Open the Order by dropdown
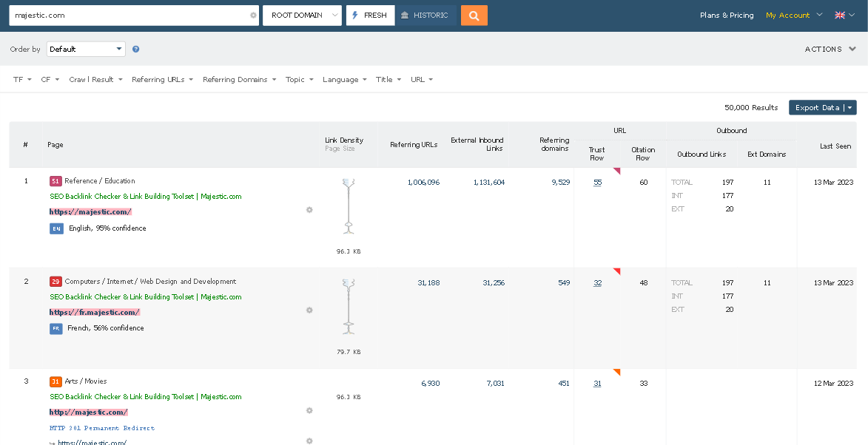The width and height of the screenshot is (868, 445). [x=85, y=49]
